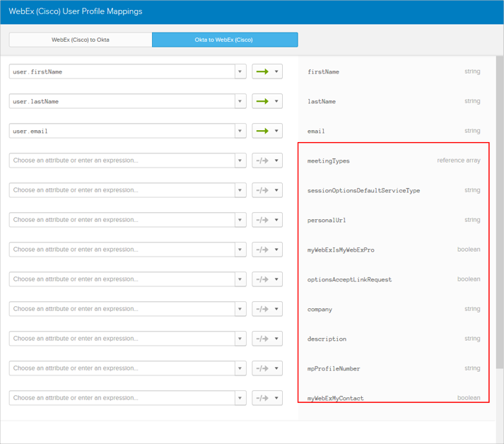The width and height of the screenshot is (504, 444).
Task: Expand attribute dropdown for sessionOptionsDefaultServiceType row
Action: pyautogui.click(x=240, y=190)
